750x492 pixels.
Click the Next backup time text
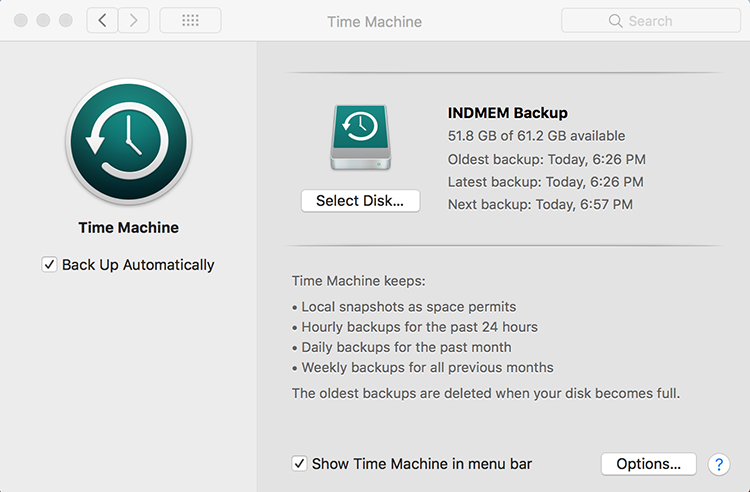click(x=540, y=205)
